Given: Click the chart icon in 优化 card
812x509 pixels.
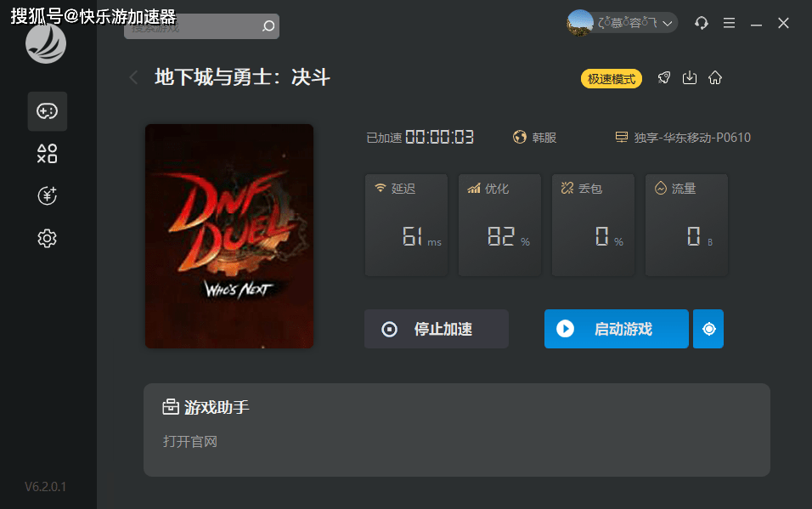Looking at the screenshot, I should [474, 188].
